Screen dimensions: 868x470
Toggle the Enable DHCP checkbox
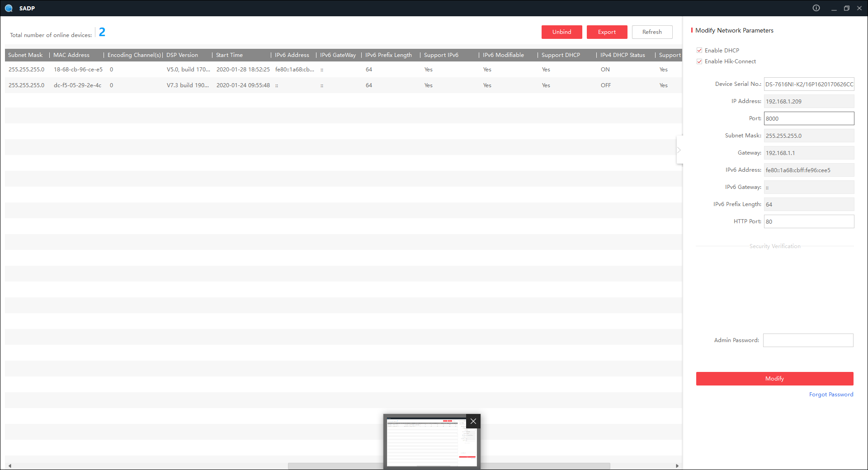tap(699, 50)
